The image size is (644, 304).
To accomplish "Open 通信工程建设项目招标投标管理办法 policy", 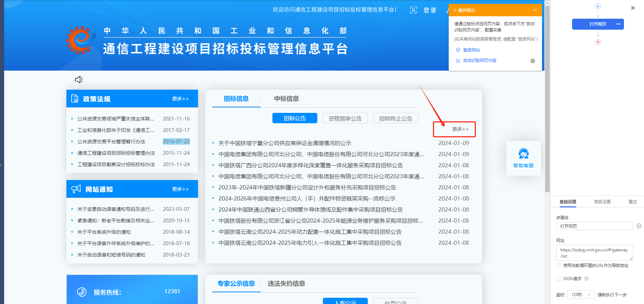I will pyautogui.click(x=116, y=153).
